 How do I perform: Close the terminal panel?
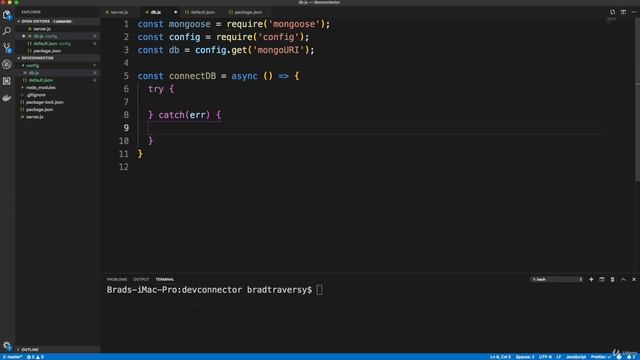pos(634,280)
